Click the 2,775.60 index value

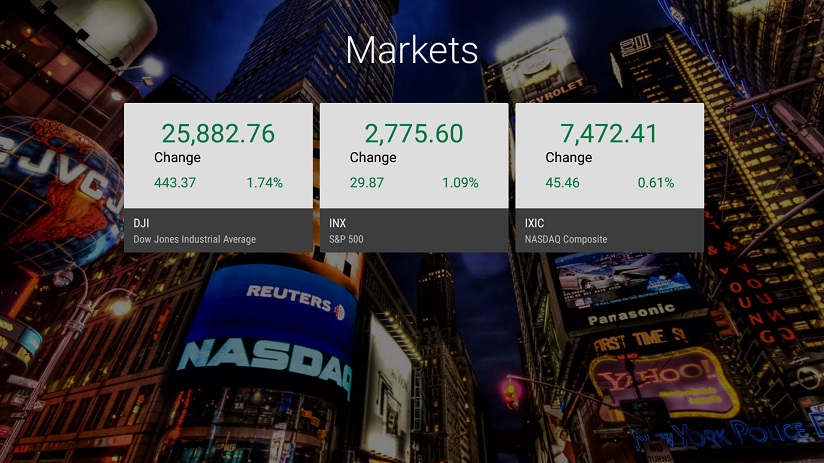pos(414,133)
